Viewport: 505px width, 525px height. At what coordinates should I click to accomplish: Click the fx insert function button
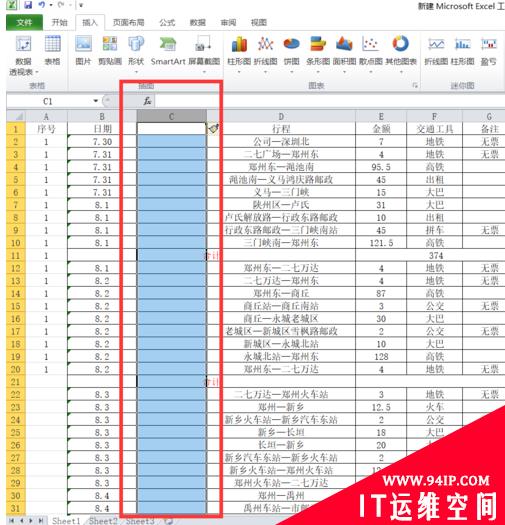[x=147, y=101]
